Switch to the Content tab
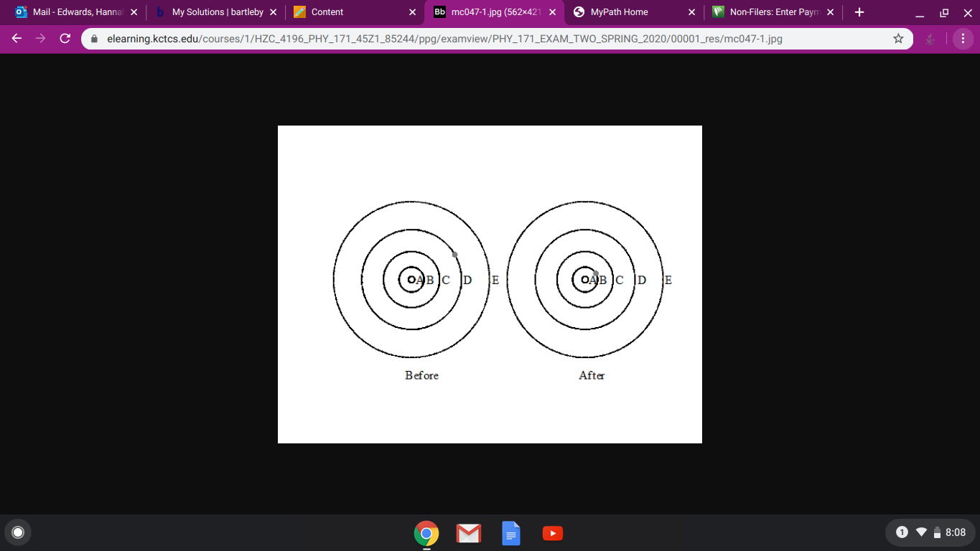This screenshot has height=551, width=980. click(355, 12)
